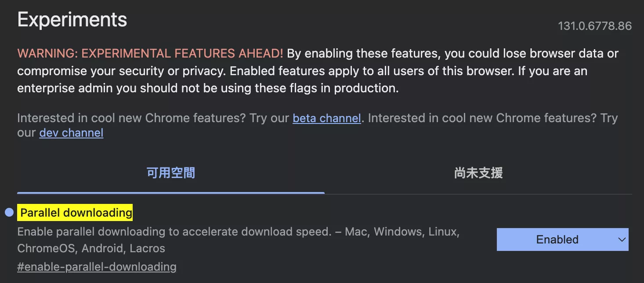The image size is (644, 283).
Task: Click the Mac, Windows, Linux platform text
Action: 402,232
